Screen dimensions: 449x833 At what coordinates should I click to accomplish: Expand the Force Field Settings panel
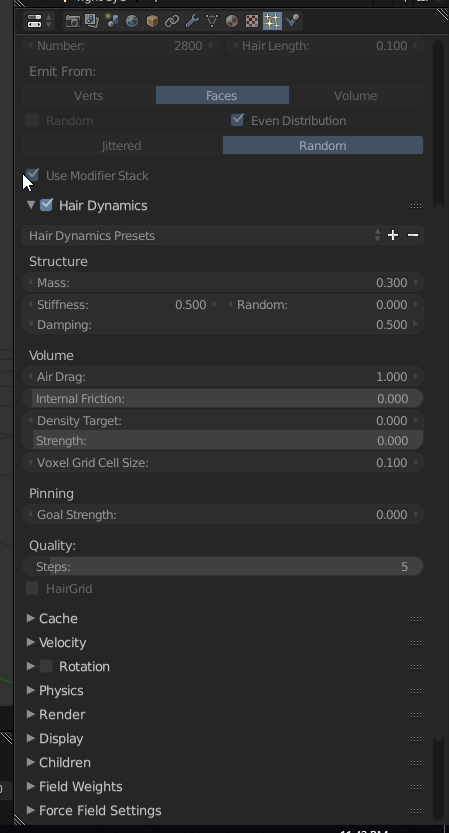coord(31,810)
